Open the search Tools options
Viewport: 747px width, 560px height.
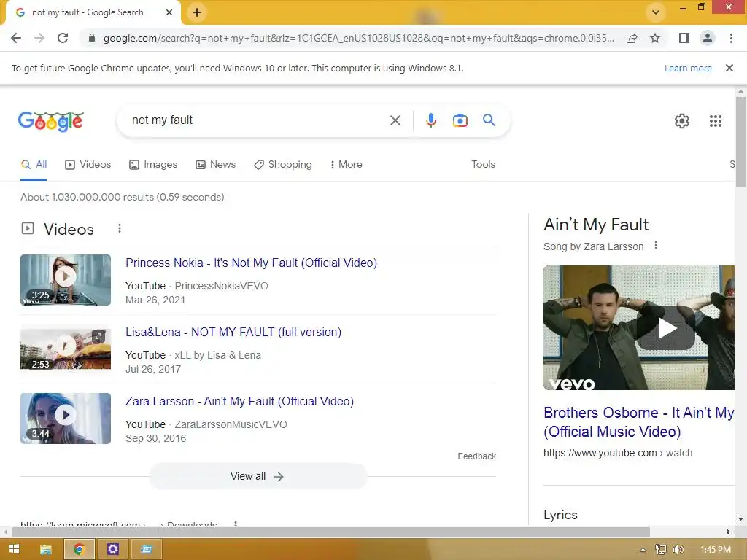483,164
